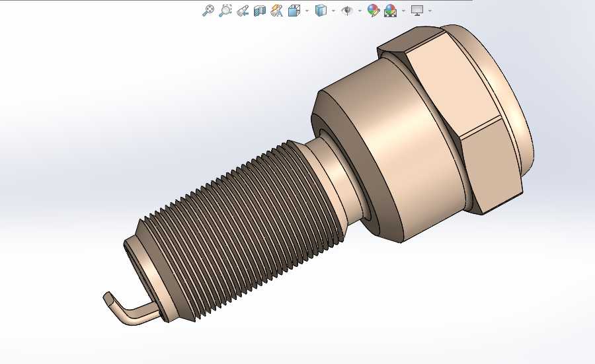The image size is (595, 364).
Task: Click the Edit Appearance icon
Action: click(x=374, y=11)
